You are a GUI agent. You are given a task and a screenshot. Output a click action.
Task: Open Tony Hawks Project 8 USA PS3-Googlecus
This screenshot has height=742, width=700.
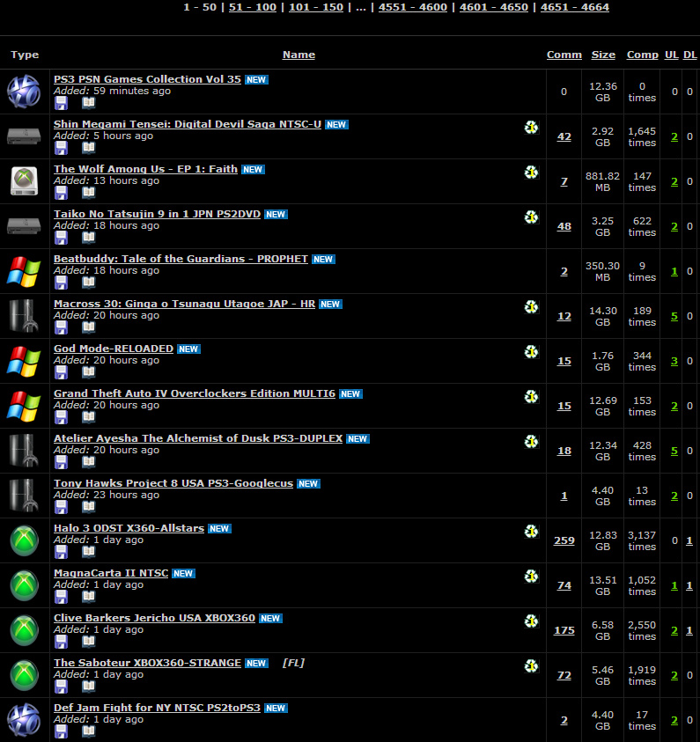(x=173, y=483)
